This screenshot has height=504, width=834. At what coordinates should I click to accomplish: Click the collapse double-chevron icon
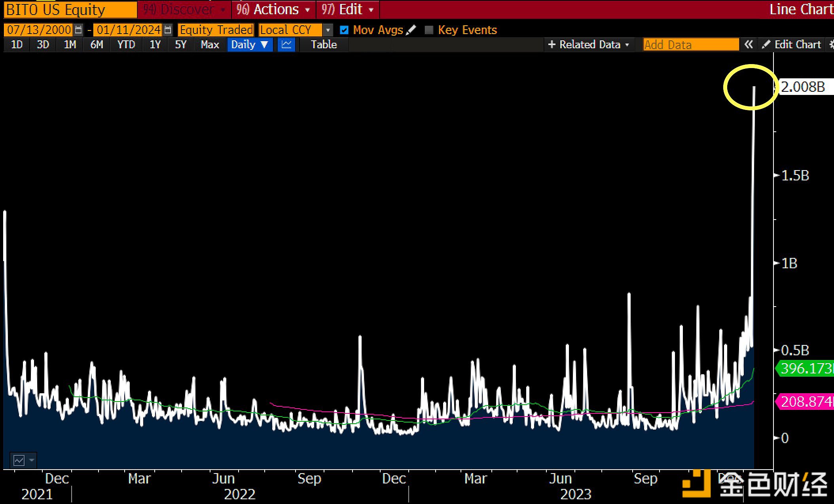coord(748,45)
